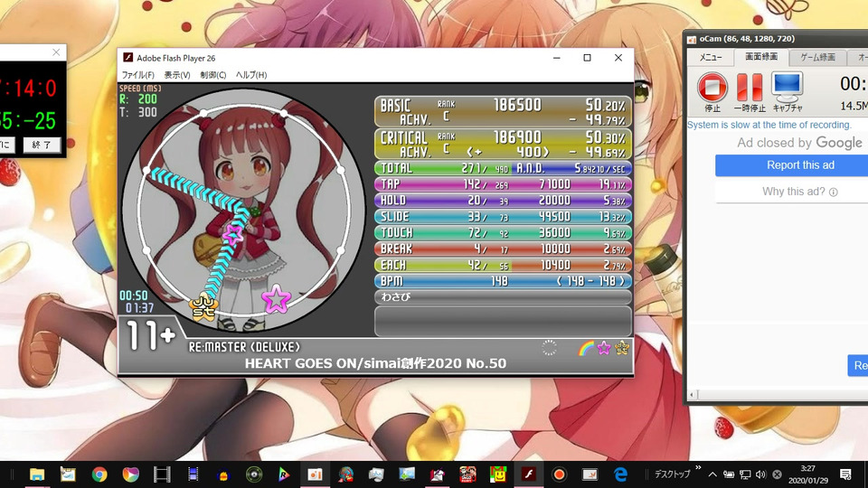Open Google Chrome from the taskbar
Screen dimensions: 868x488
pyautogui.click(x=99, y=474)
